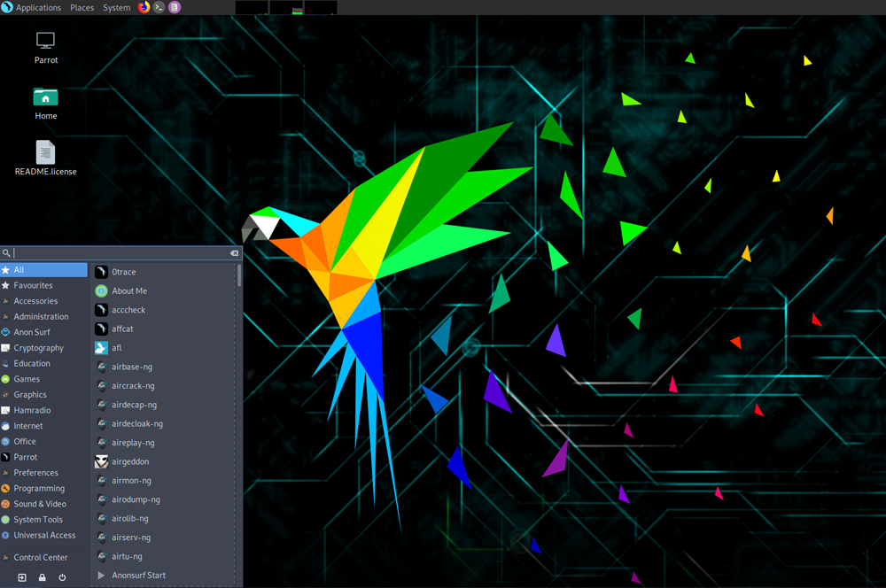Open the README.license file icon
The height and width of the screenshot is (588, 886).
click(x=46, y=159)
